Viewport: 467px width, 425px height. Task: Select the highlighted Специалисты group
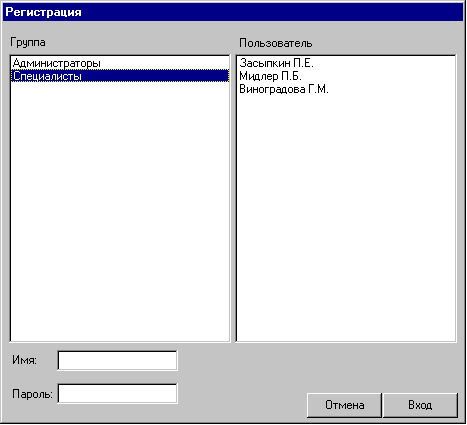point(120,76)
